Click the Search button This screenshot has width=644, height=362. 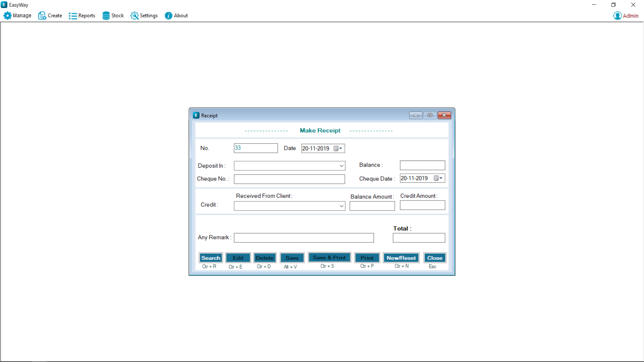coord(211,258)
